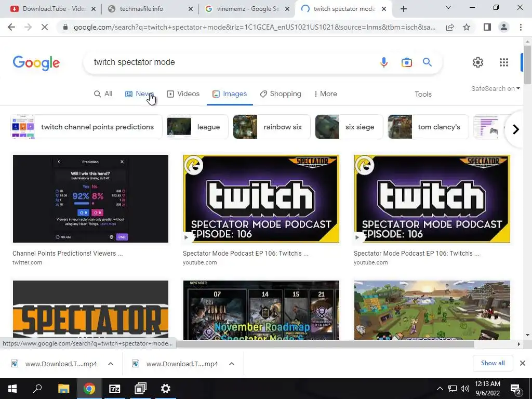Stop loading the page

click(45, 27)
